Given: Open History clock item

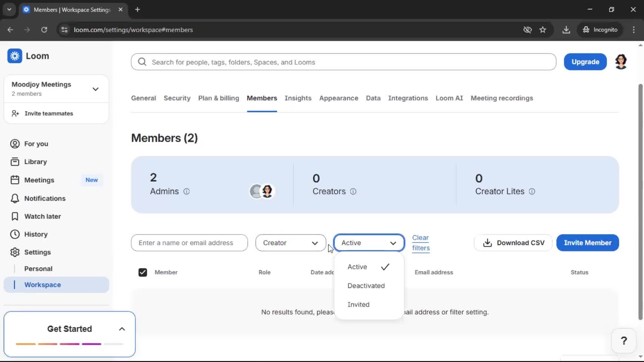Looking at the screenshot, I should 15,234.
